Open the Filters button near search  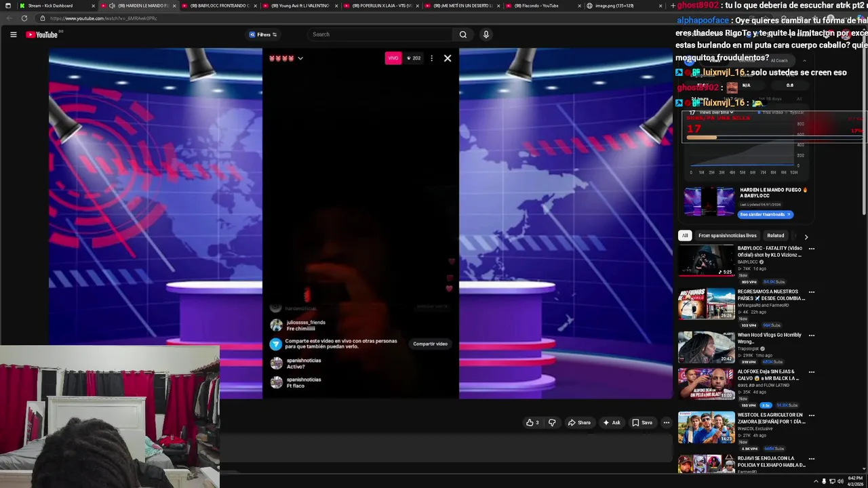tap(263, 35)
